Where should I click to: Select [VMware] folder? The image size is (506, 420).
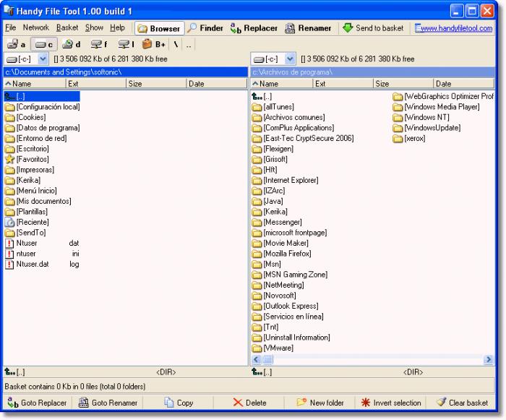(x=273, y=348)
